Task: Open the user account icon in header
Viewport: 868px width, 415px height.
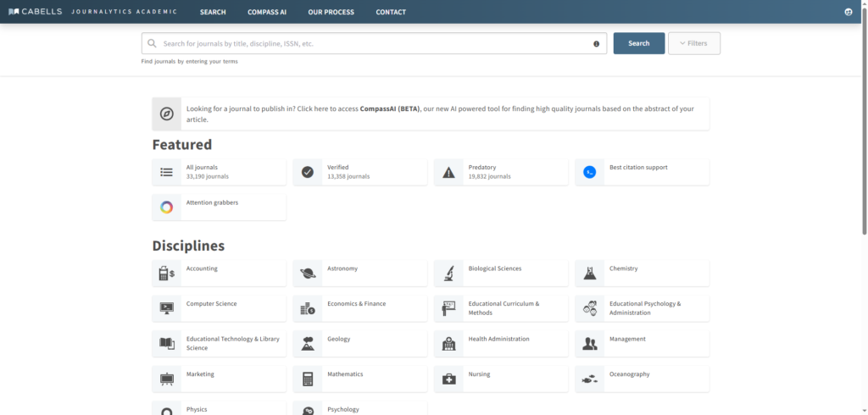Action: coord(849,12)
